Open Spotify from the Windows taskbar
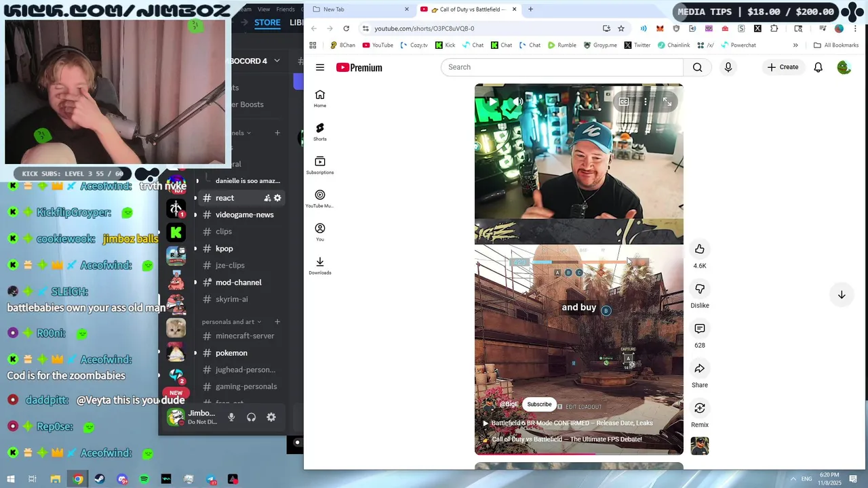This screenshot has width=868, height=488. pyautogui.click(x=144, y=479)
